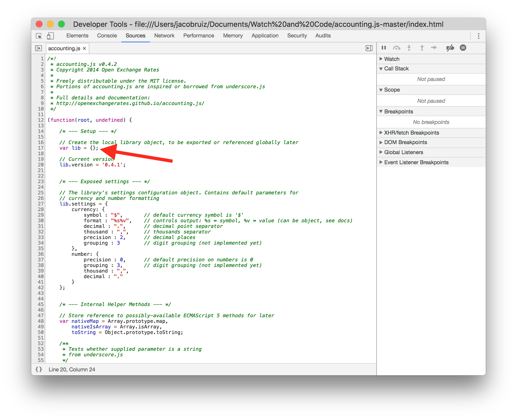
Task: Click the openexchangerates URL comment line
Action: [127, 103]
